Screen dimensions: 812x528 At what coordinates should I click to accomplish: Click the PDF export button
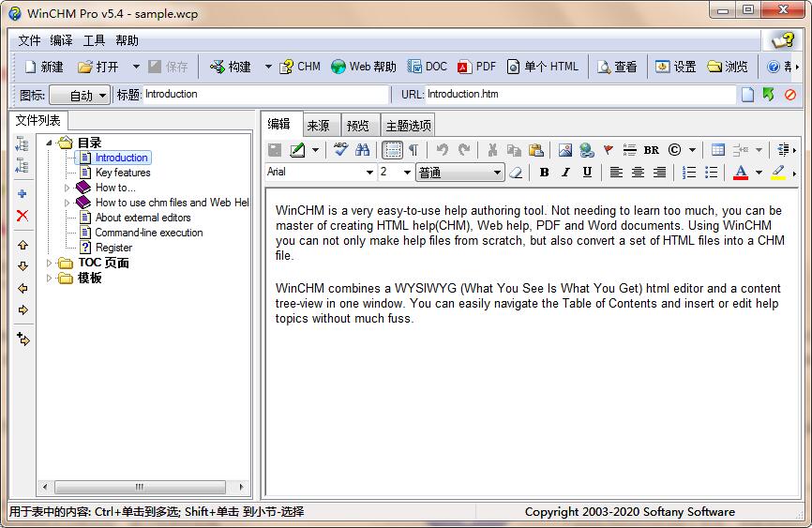476,67
